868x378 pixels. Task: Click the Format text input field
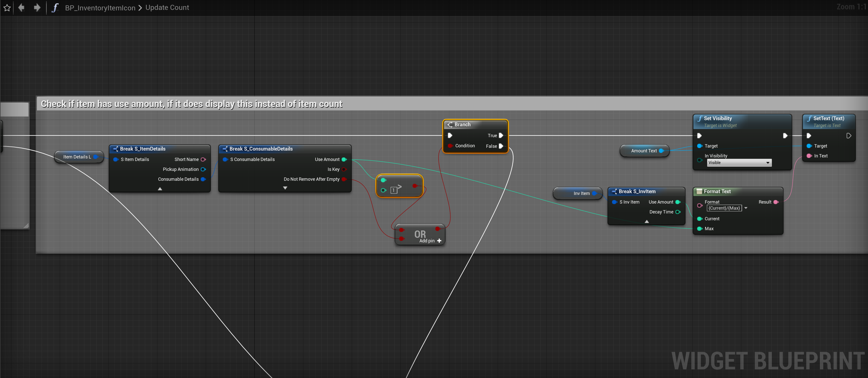point(724,208)
